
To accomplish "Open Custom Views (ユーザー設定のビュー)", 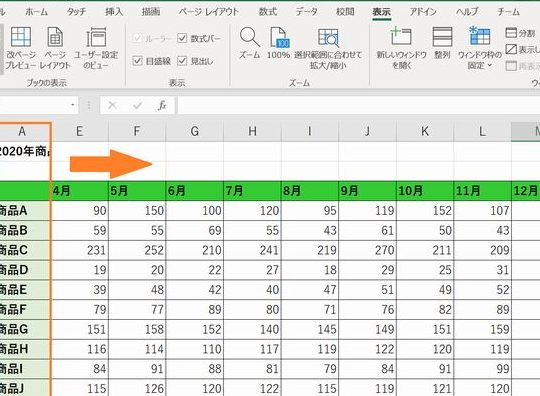I will click(96, 48).
